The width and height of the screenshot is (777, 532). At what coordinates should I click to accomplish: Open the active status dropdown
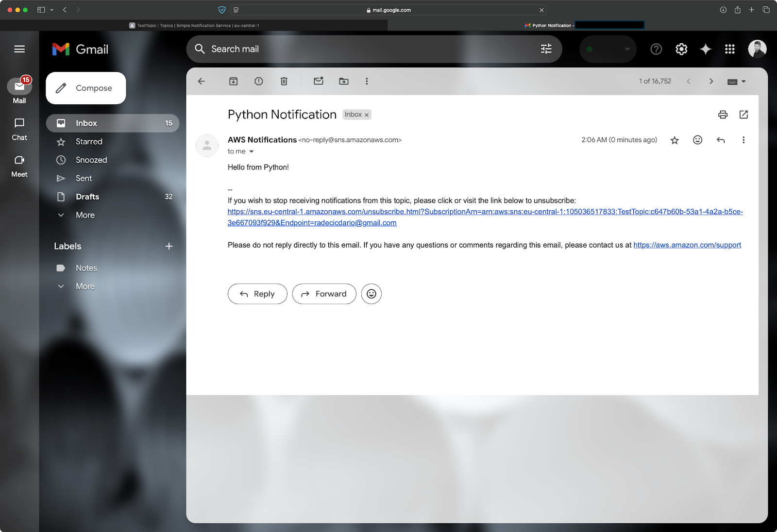pyautogui.click(x=608, y=49)
